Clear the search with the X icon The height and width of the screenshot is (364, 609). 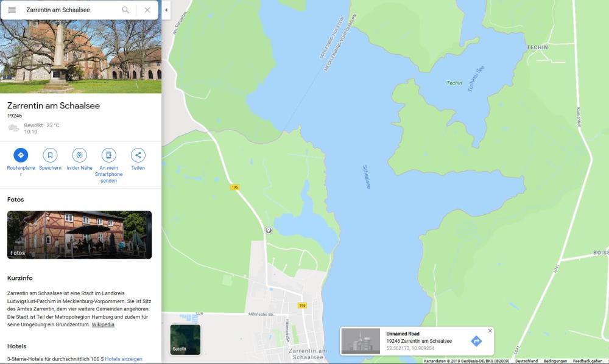[x=147, y=10]
